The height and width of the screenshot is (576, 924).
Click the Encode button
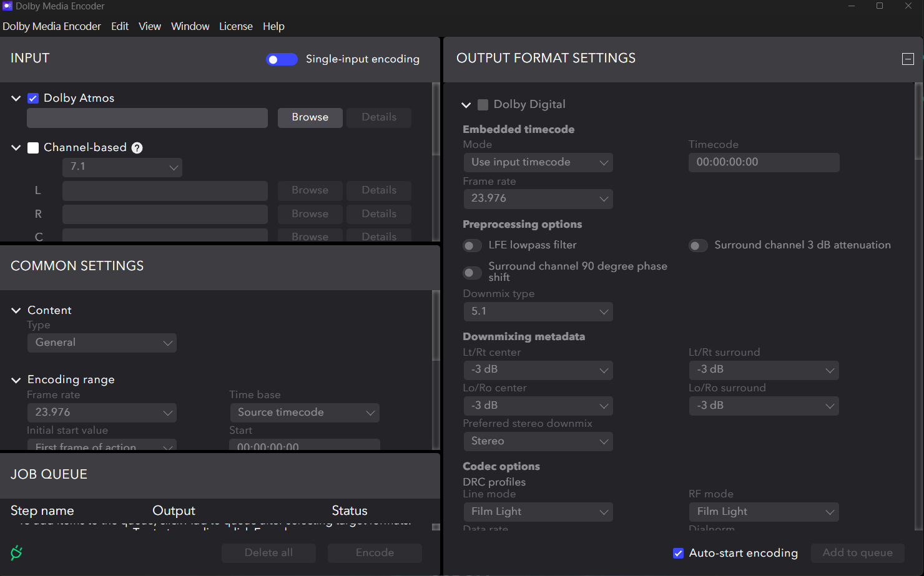375,553
